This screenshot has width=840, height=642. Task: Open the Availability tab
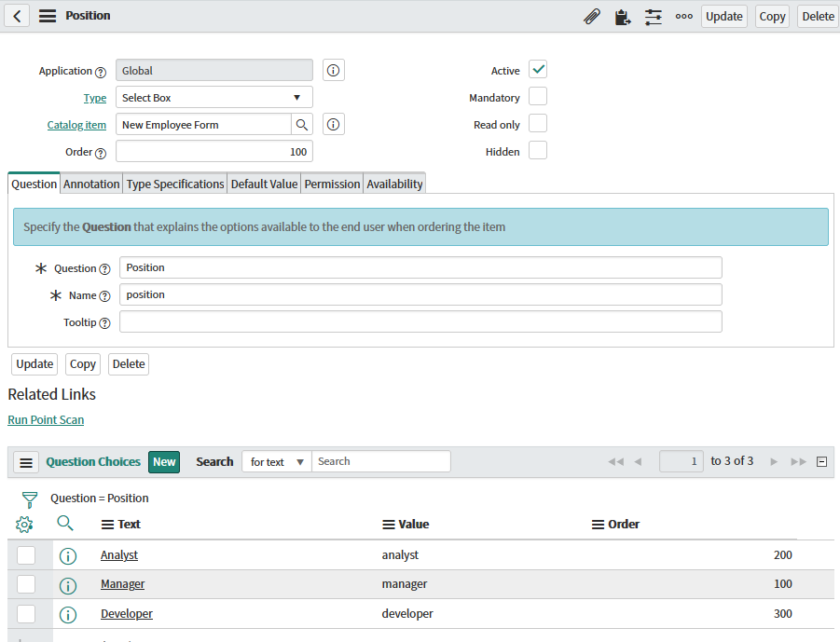point(394,184)
